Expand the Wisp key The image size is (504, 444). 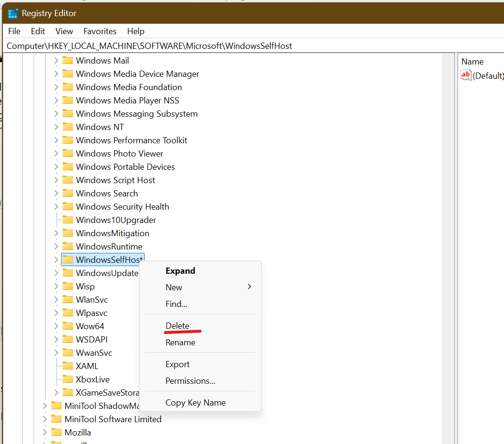point(56,286)
